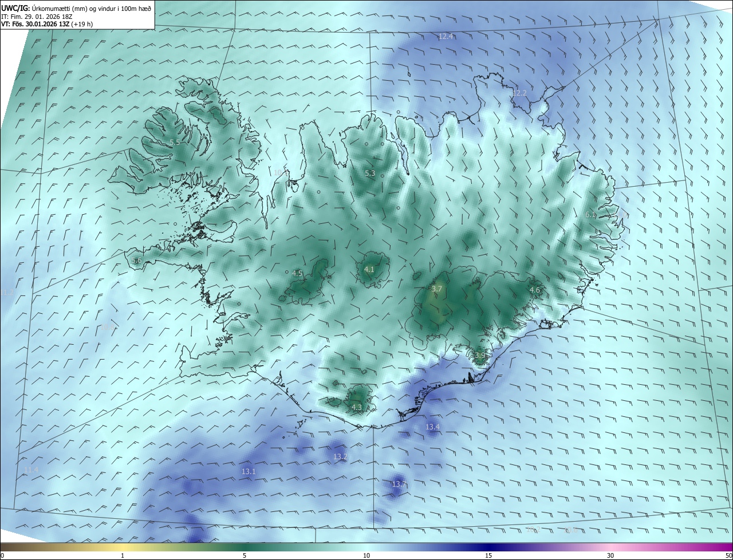Click the 13.2 value label over the sea
Image resolution: width=733 pixels, height=560 pixels.
[x=340, y=457]
